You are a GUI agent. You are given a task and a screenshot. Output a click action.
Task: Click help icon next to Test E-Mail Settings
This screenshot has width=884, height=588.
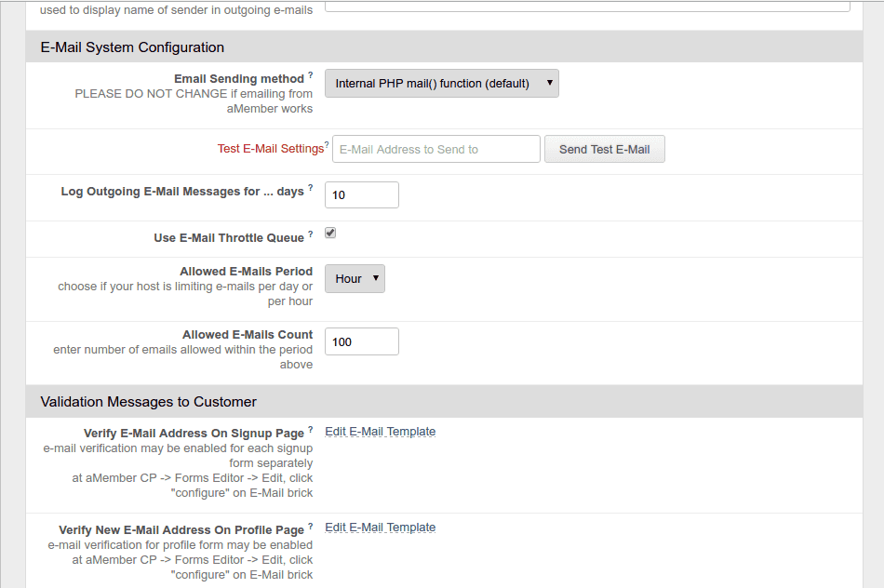point(327,145)
